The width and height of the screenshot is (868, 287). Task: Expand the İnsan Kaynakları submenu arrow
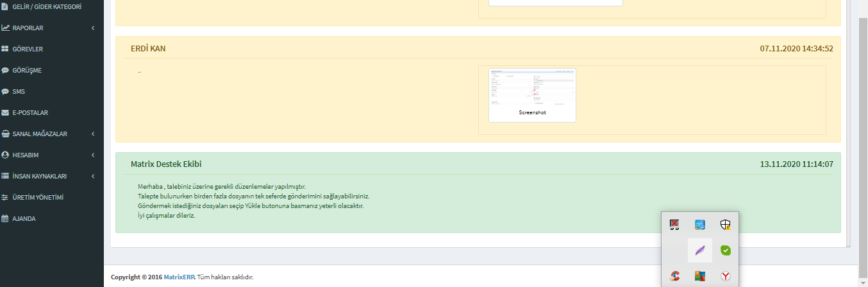pyautogui.click(x=93, y=176)
